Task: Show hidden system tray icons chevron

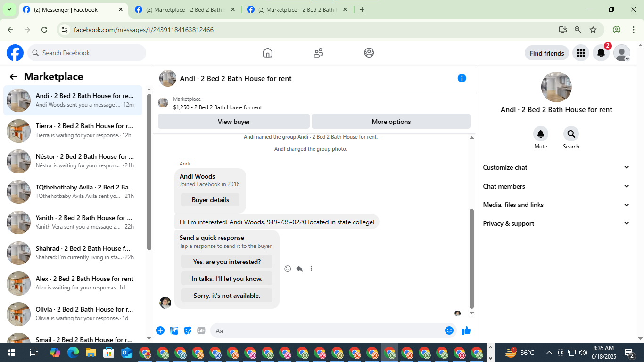Action: click(549, 353)
